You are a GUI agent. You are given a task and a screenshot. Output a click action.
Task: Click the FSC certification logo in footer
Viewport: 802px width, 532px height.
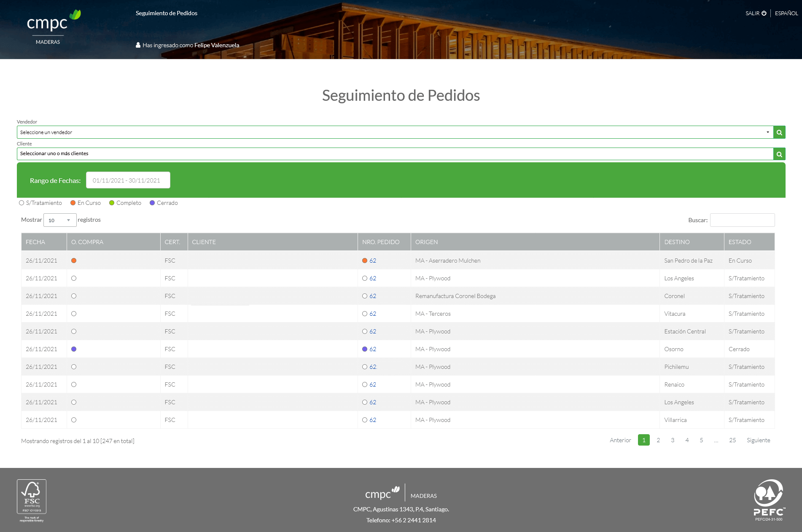pos(32,500)
